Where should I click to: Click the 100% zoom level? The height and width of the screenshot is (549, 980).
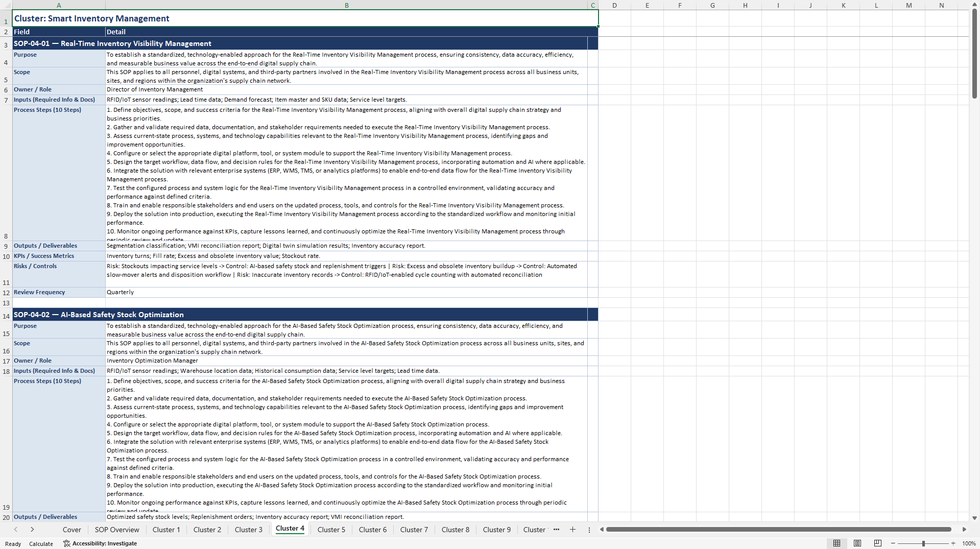[x=969, y=543]
